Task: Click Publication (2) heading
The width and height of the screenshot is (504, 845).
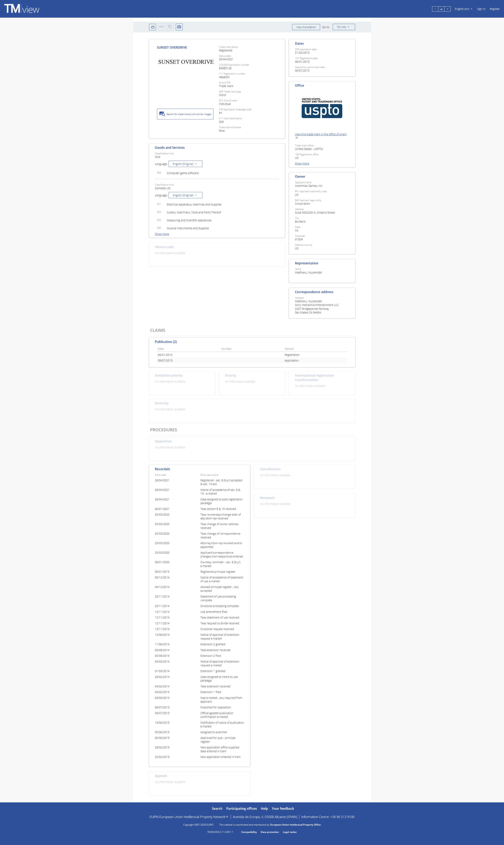Action: 166,342
